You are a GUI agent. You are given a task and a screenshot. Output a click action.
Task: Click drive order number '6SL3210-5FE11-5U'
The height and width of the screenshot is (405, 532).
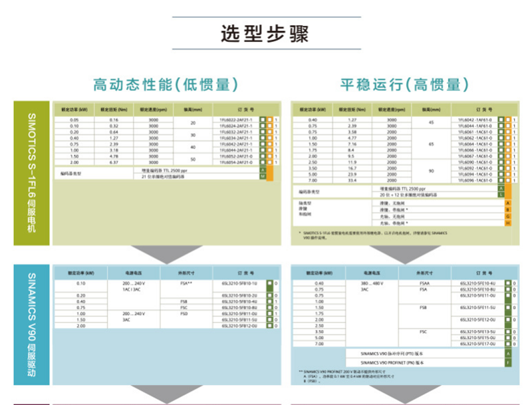coord(477,308)
